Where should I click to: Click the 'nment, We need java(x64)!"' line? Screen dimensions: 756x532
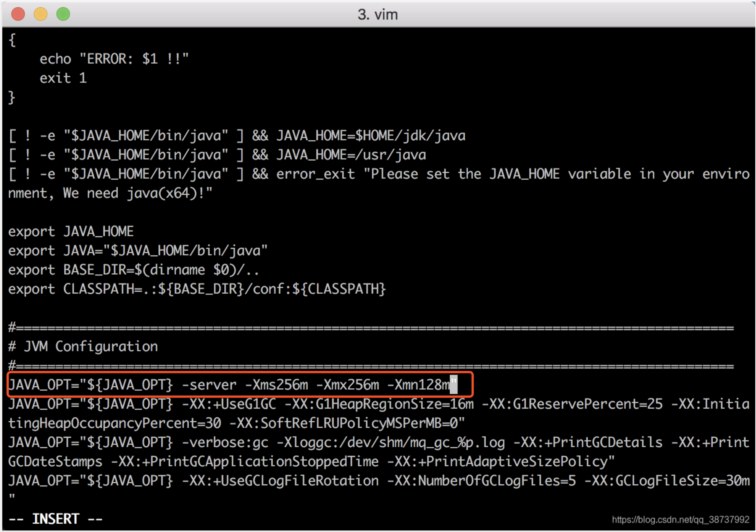click(x=110, y=193)
